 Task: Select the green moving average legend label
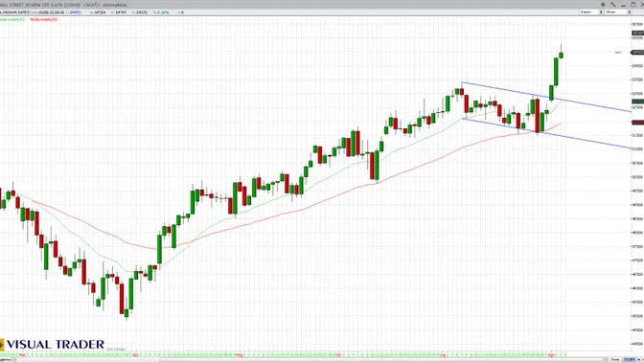click(12, 19)
